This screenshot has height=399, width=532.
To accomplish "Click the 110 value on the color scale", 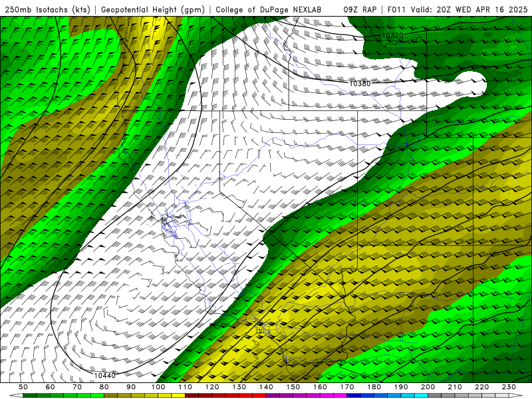I will (x=186, y=387).
